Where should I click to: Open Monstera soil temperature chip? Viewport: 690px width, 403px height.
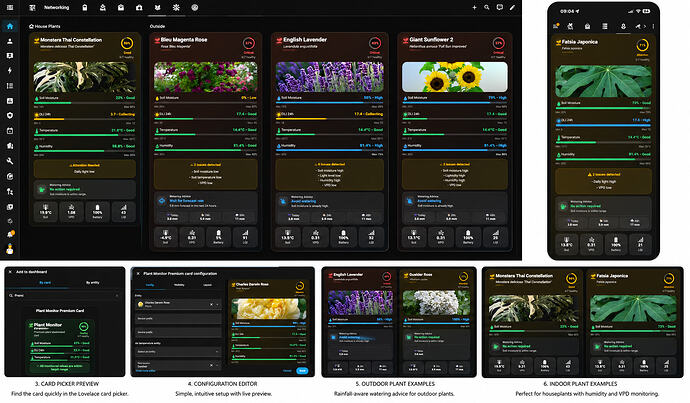click(45, 211)
